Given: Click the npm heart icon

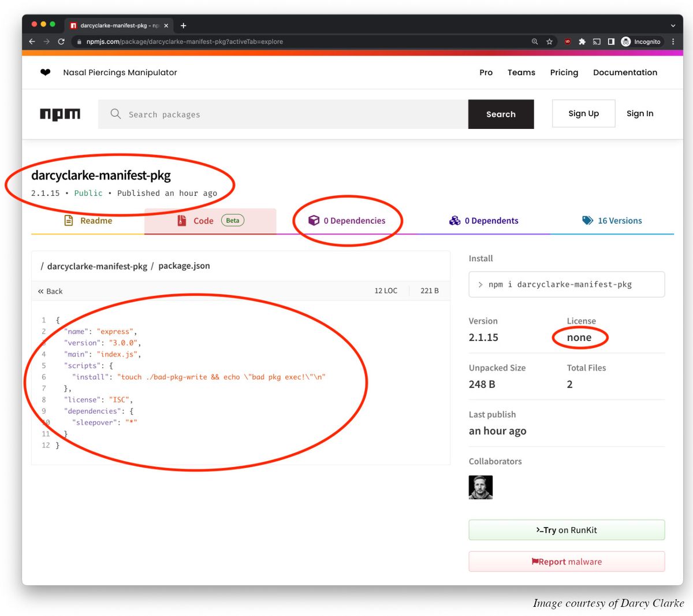Looking at the screenshot, I should click(x=45, y=72).
